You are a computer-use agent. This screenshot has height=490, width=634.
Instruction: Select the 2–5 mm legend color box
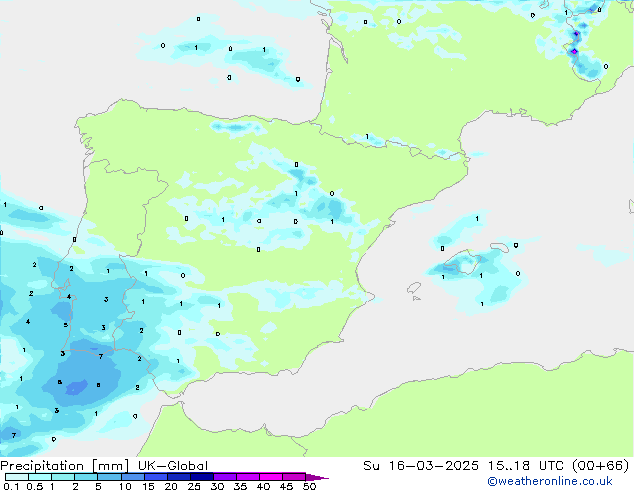click(x=86, y=477)
